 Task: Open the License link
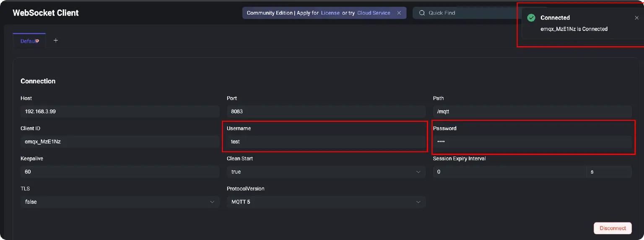[330, 13]
